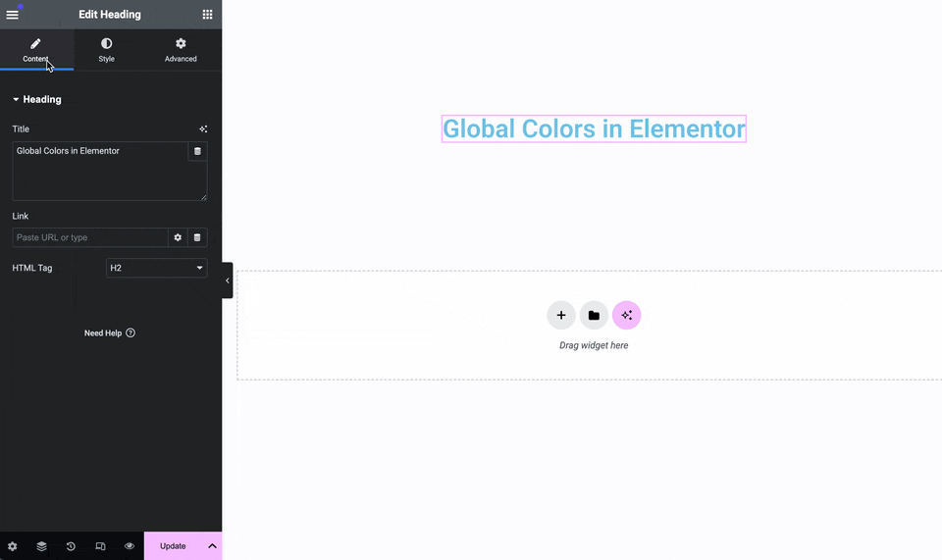Screen dimensions: 942x560
Task: Click the AI sparkle icon beside Title
Action: pyautogui.click(x=203, y=129)
